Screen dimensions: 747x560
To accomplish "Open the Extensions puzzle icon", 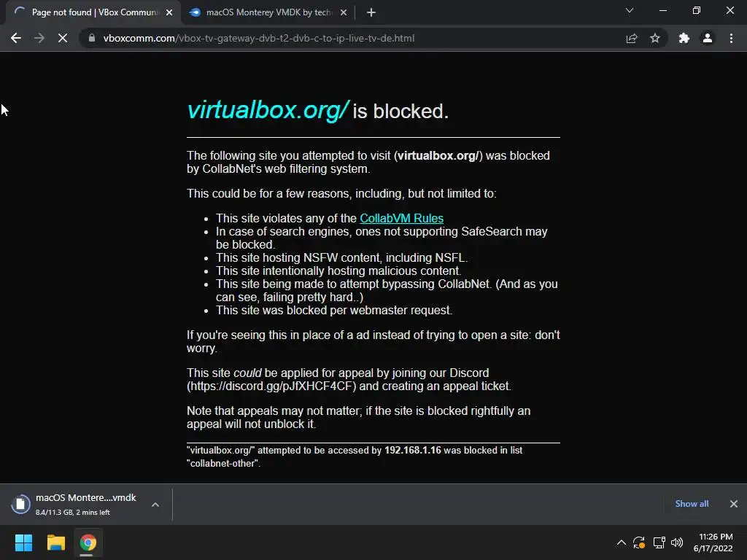I will coord(684,38).
